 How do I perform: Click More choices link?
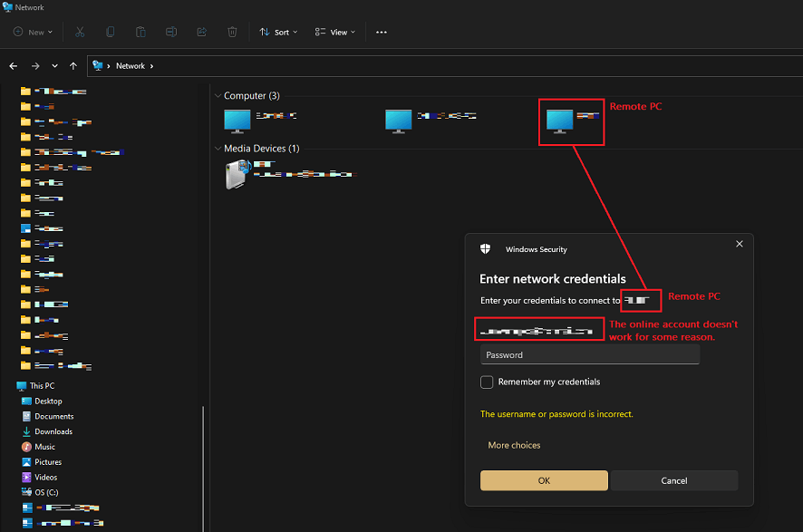[x=514, y=445]
